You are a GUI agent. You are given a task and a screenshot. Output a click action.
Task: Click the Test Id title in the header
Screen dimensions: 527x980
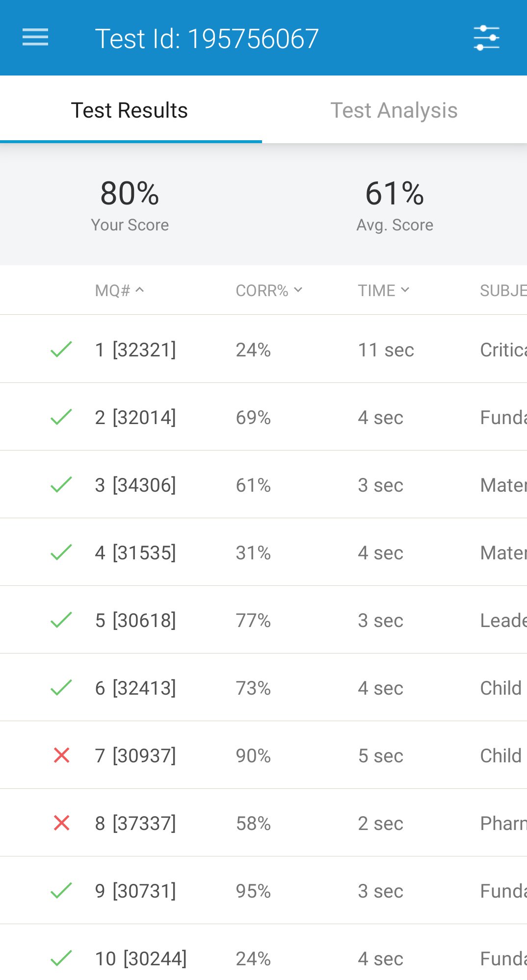[208, 37]
